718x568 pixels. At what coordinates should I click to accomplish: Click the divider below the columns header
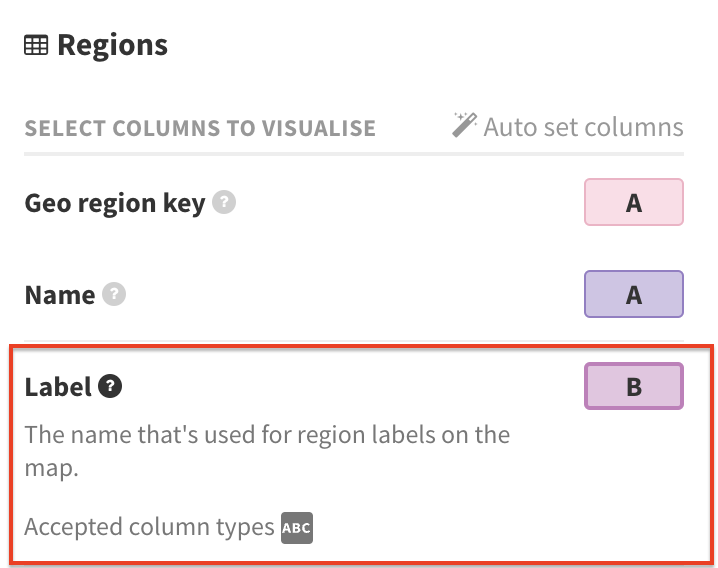tap(354, 154)
